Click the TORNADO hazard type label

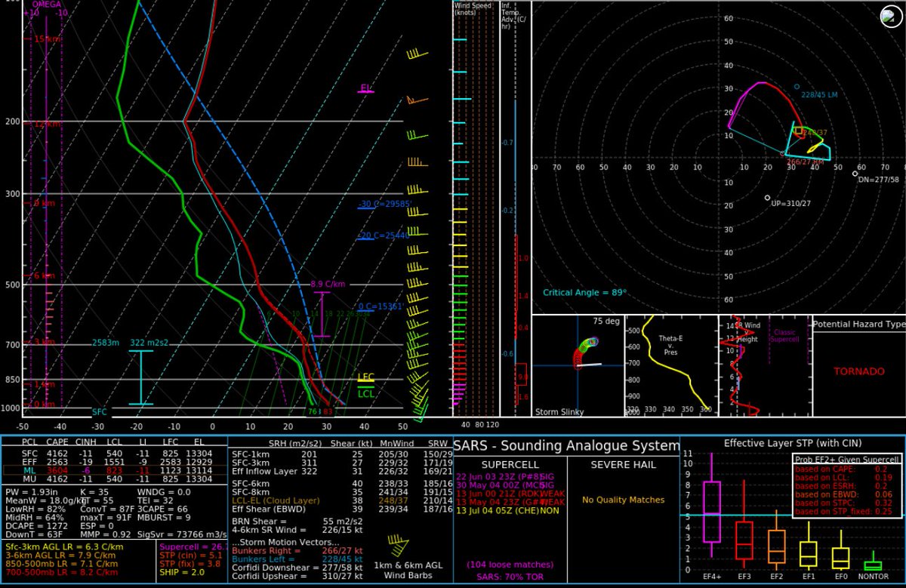point(859,371)
